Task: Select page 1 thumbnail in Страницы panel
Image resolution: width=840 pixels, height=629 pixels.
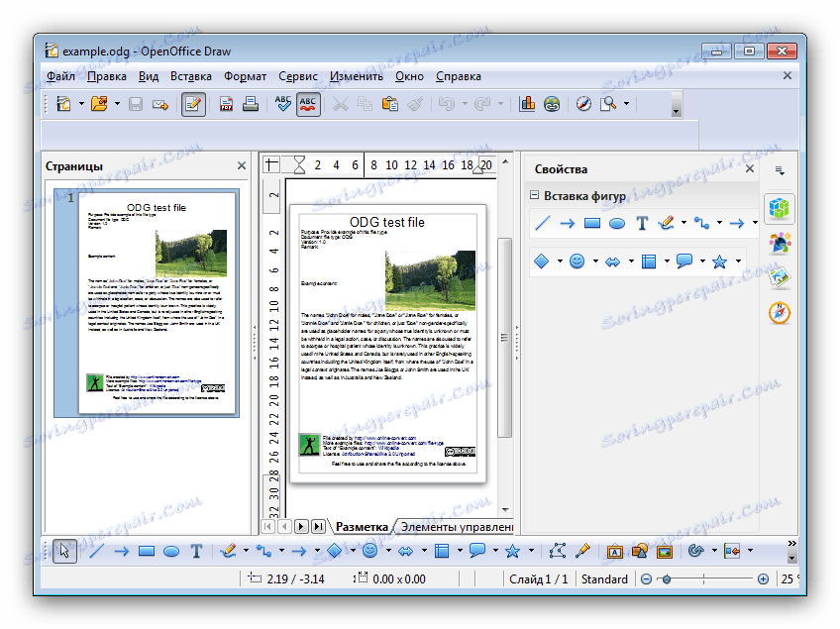Action: (x=157, y=301)
